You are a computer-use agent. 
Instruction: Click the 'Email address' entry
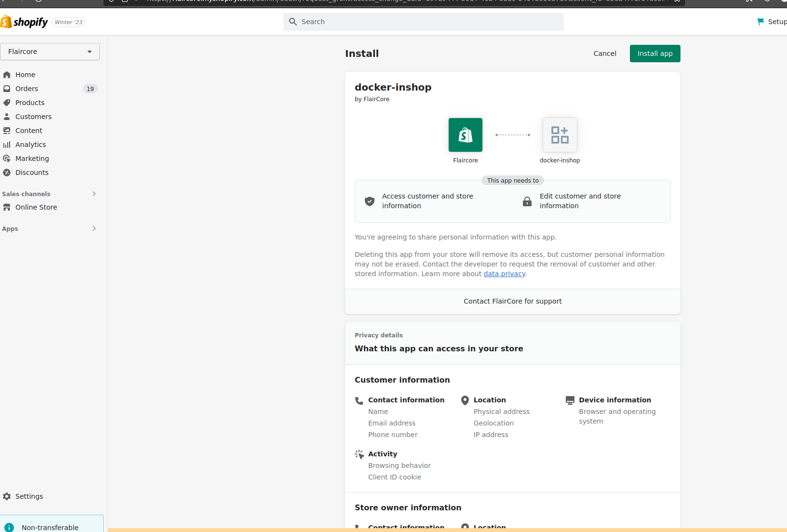pos(392,423)
